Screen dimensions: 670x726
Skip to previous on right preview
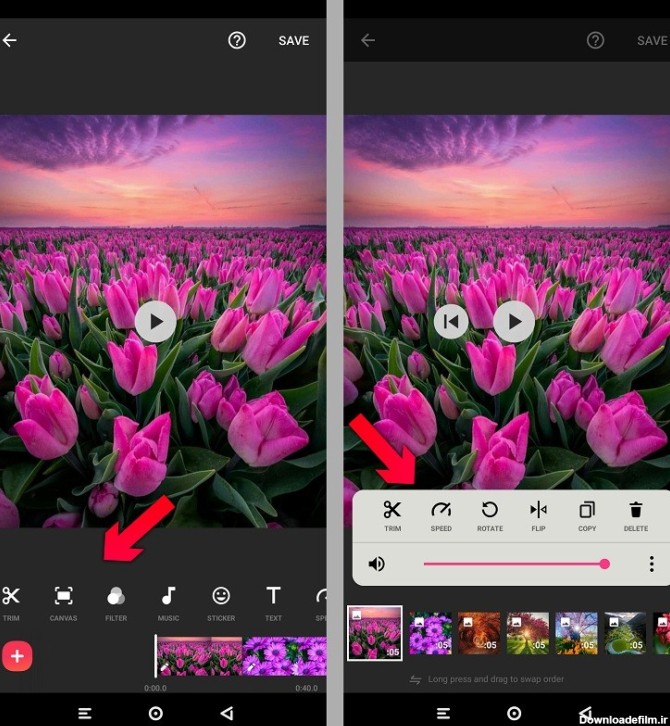pos(452,322)
